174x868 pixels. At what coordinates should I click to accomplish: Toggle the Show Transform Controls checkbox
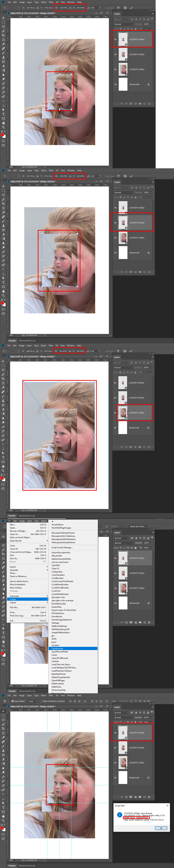41,701
